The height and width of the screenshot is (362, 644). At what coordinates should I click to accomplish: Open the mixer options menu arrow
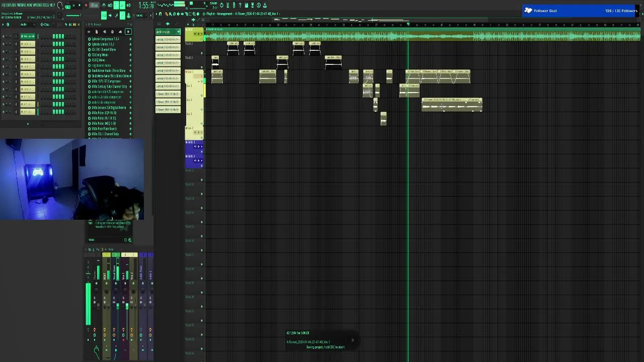tap(86, 249)
